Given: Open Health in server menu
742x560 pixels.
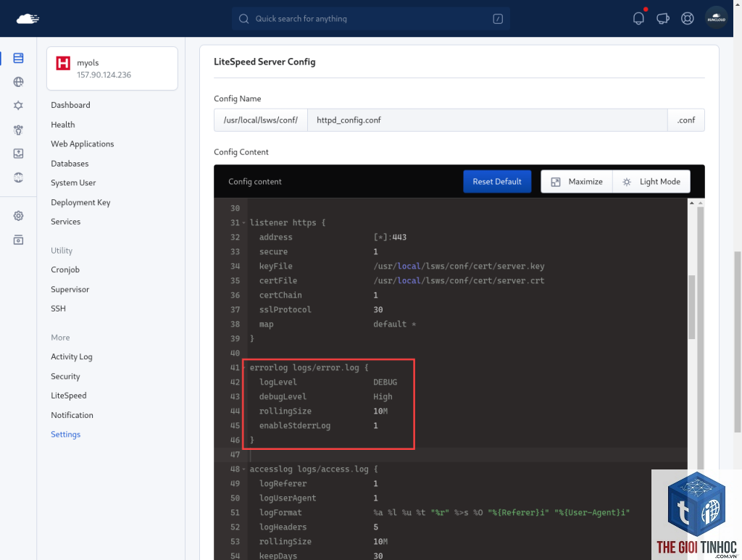Looking at the screenshot, I should click(63, 125).
